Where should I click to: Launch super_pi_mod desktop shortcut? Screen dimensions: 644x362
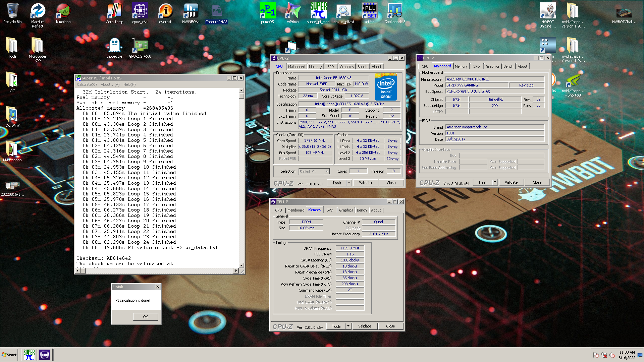click(x=318, y=13)
